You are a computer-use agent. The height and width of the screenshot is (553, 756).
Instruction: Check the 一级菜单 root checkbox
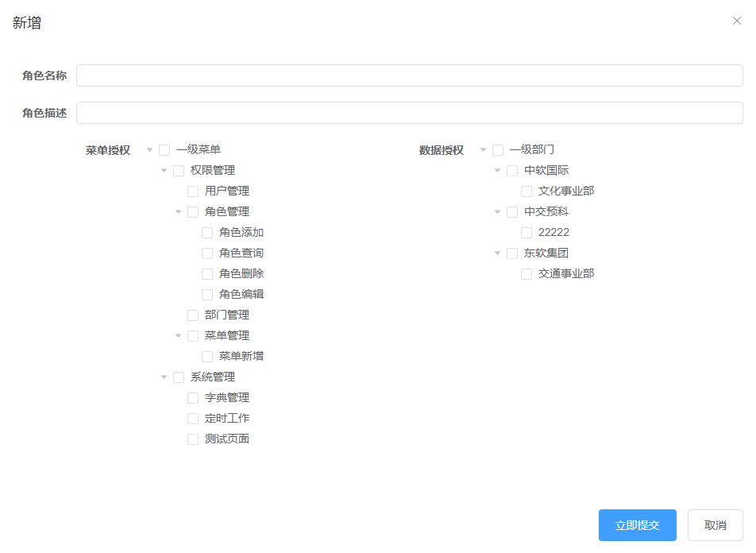(164, 149)
